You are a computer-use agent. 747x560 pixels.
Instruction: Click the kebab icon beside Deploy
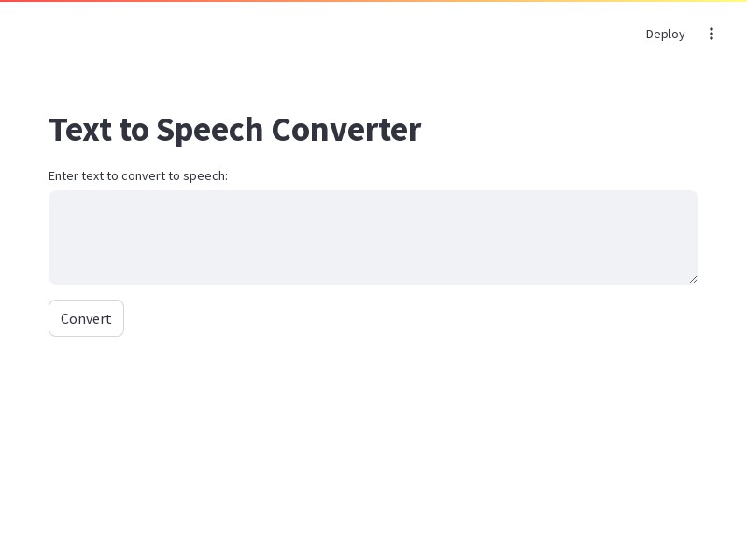[712, 34]
